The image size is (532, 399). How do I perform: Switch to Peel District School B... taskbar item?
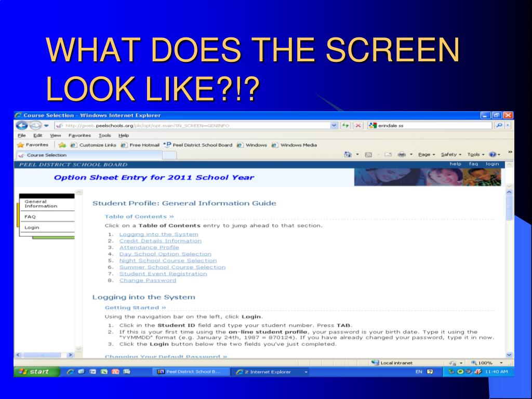coord(192,372)
